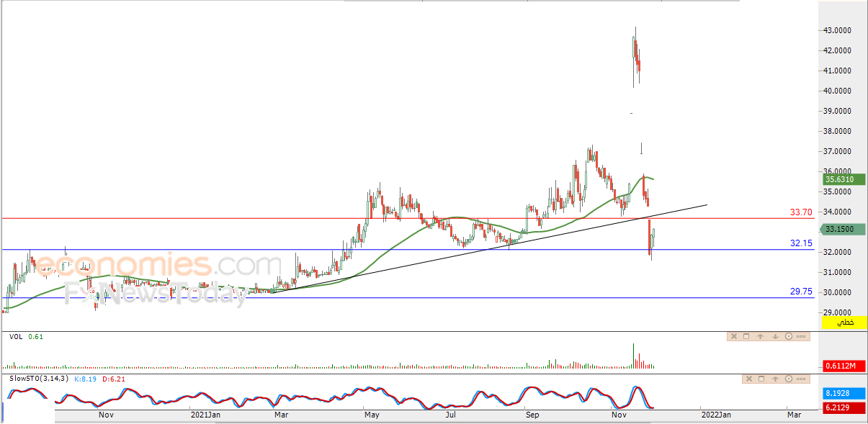Open SlowSTO indicator settings gear
The height and width of the screenshot is (424, 868).
pyautogui.click(x=789, y=379)
